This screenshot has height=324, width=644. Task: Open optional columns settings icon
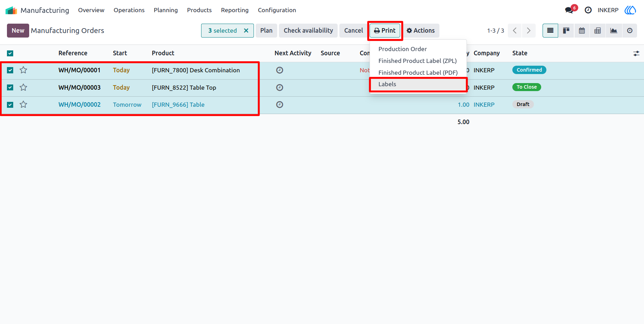click(x=636, y=53)
